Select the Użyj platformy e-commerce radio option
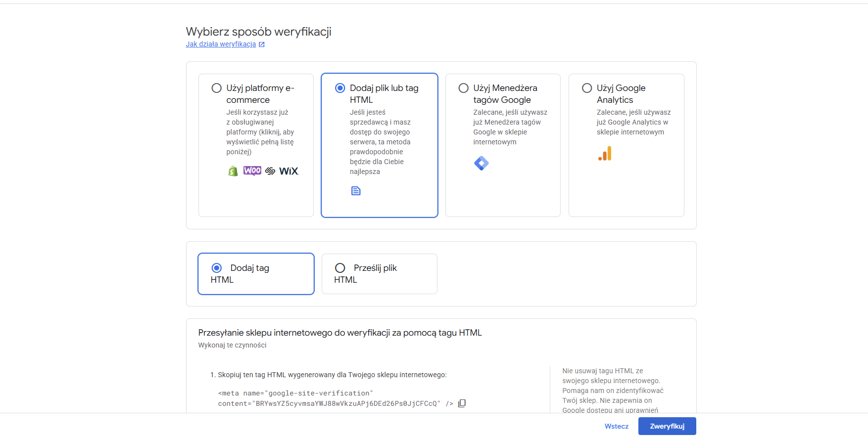 click(216, 88)
